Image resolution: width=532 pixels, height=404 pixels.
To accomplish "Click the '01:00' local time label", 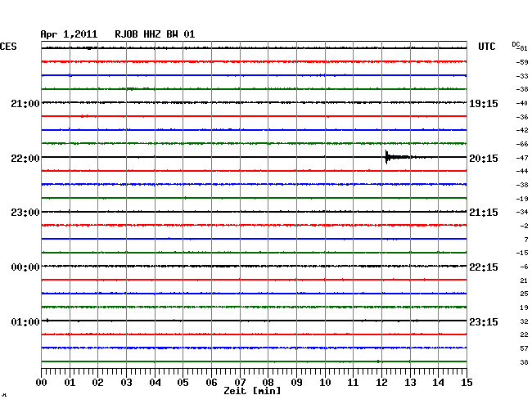I will point(25,321).
